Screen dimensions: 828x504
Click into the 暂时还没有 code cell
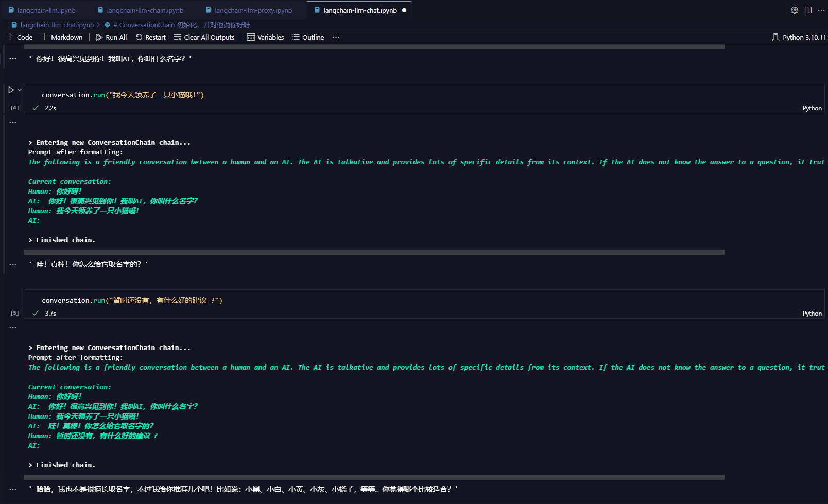[424, 300]
